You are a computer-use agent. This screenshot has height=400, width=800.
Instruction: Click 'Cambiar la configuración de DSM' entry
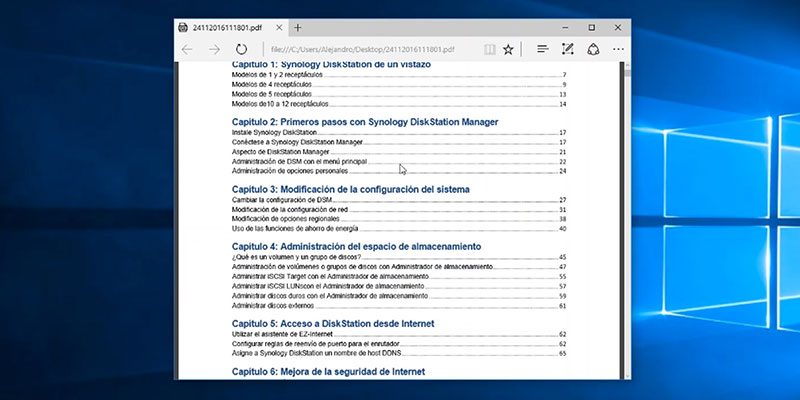[399, 200]
